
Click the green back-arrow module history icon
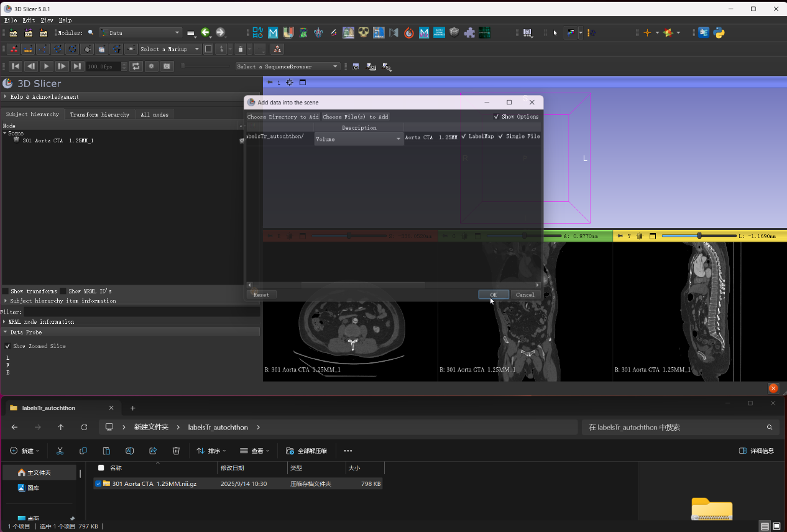click(205, 32)
